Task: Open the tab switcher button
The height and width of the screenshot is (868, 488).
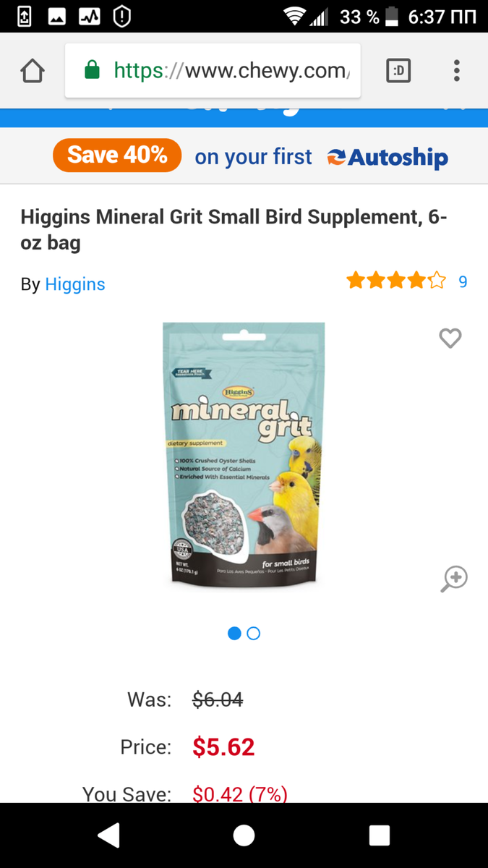Action: click(398, 70)
